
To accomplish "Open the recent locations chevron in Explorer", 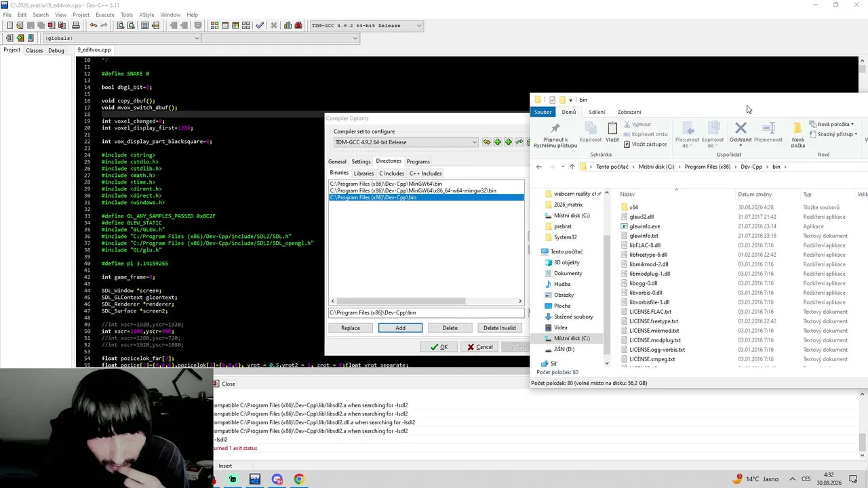I will 561,167.
